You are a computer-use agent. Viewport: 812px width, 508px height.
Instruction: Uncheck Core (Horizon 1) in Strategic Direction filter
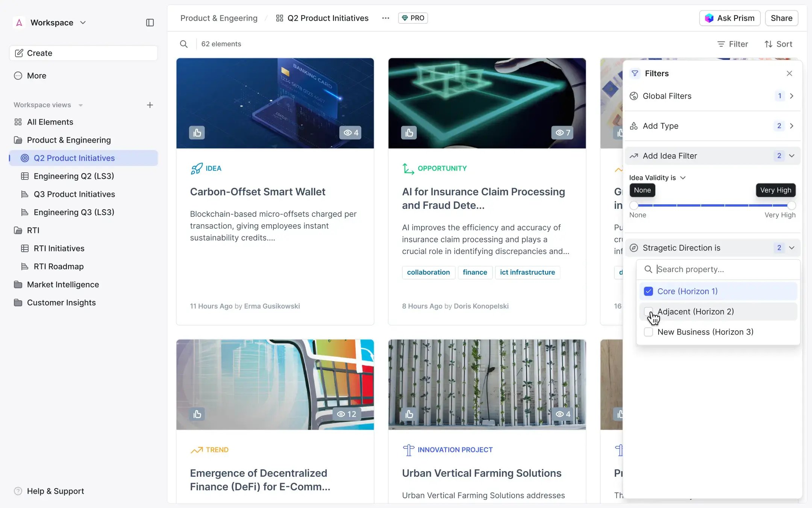[x=648, y=291]
